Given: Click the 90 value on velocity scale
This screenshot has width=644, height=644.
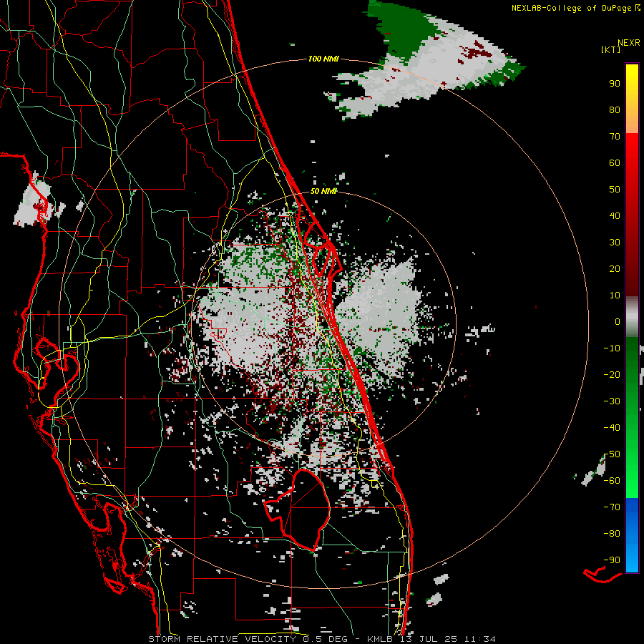Looking at the screenshot, I should point(615,84).
